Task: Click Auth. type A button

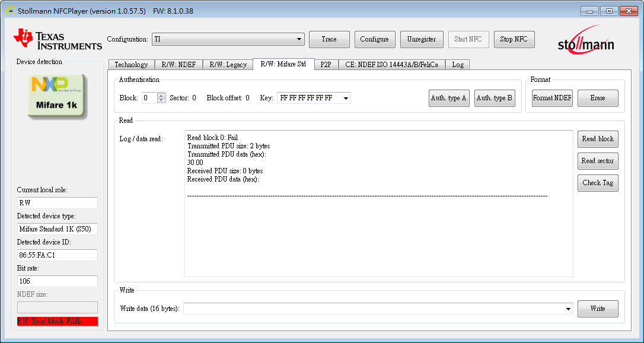Action: [449, 98]
